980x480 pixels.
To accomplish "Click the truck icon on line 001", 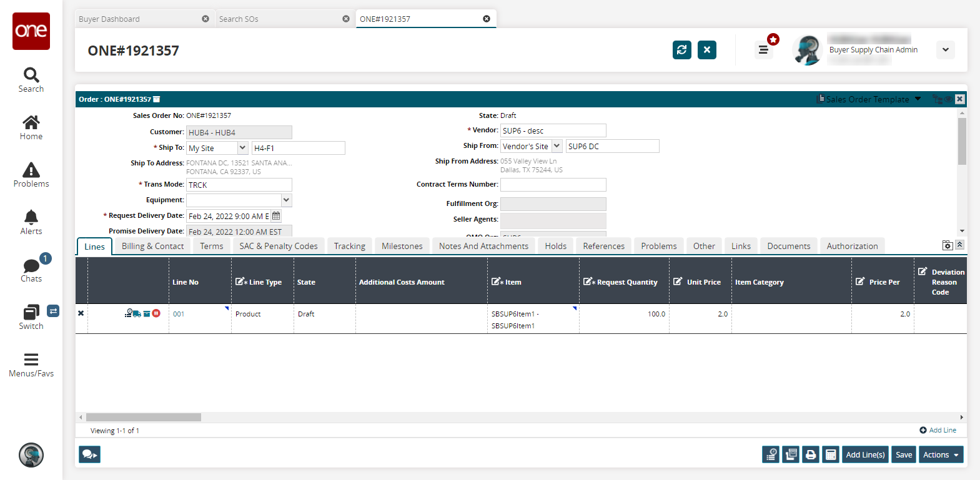I will point(137,313).
